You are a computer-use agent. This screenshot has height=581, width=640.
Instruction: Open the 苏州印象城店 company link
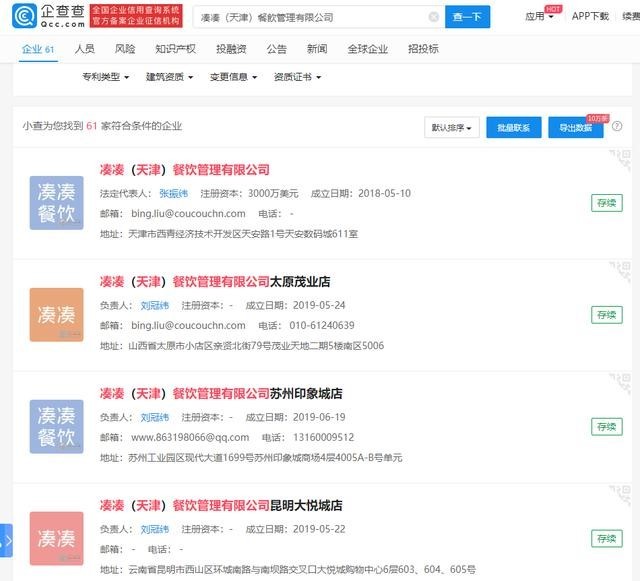point(221,393)
